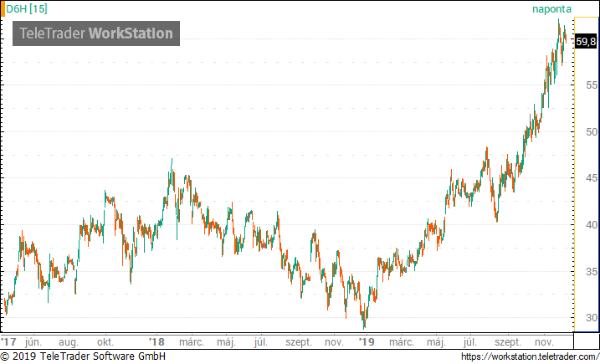Click the aug. month label
Screen dimensions: 600x364
(69, 342)
